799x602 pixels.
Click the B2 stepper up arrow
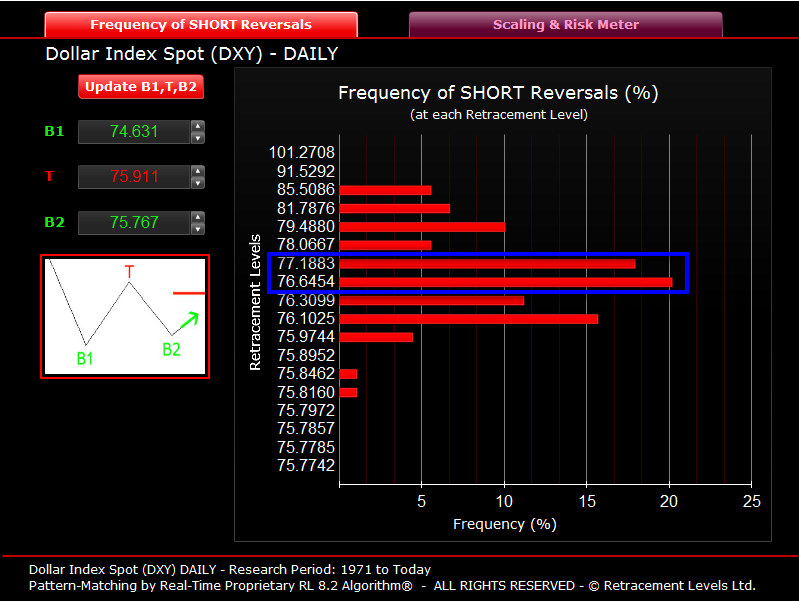198,217
